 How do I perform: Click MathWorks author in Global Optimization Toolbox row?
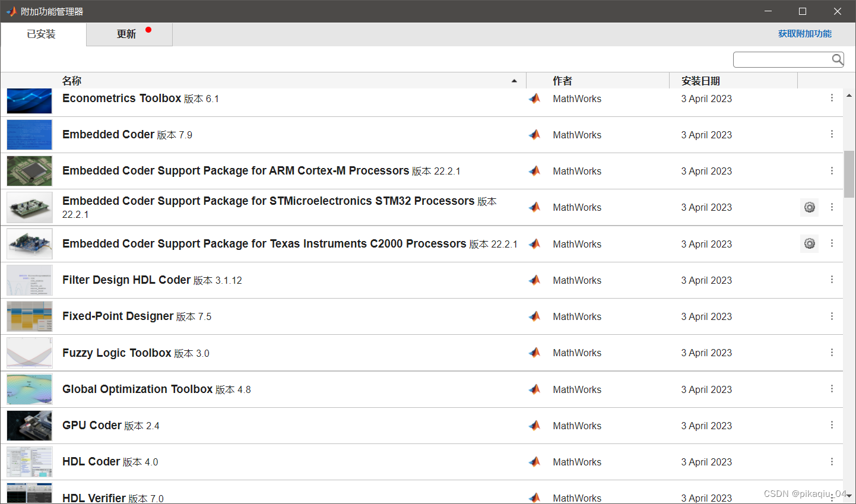click(x=577, y=389)
